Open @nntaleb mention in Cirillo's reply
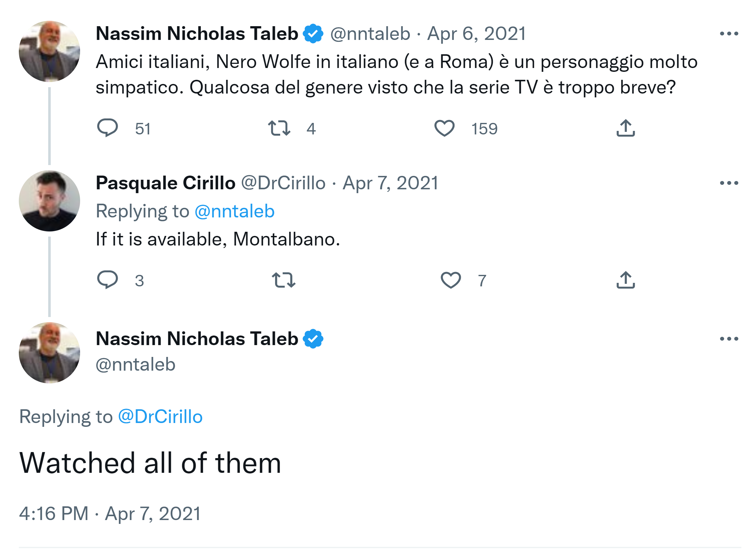Image resolution: width=756 pixels, height=559 pixels. point(235,211)
